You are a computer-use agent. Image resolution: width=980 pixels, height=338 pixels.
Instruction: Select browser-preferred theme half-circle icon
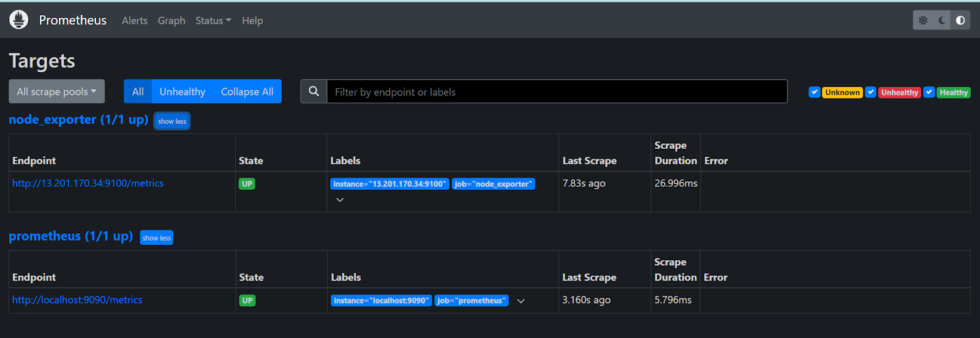tap(960, 20)
